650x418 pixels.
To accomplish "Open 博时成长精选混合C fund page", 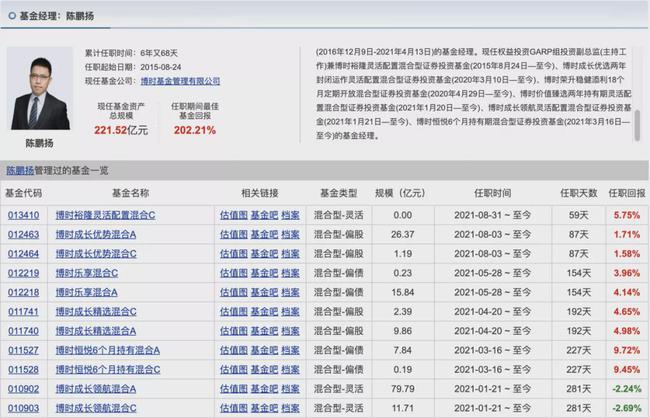I will pyautogui.click(x=96, y=311).
